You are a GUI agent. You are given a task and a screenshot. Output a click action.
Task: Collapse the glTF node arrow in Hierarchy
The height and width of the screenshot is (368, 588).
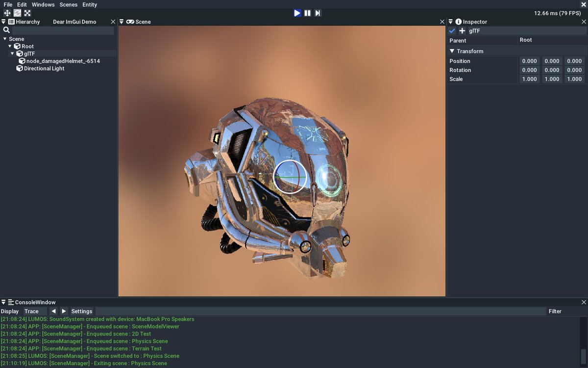coord(13,53)
